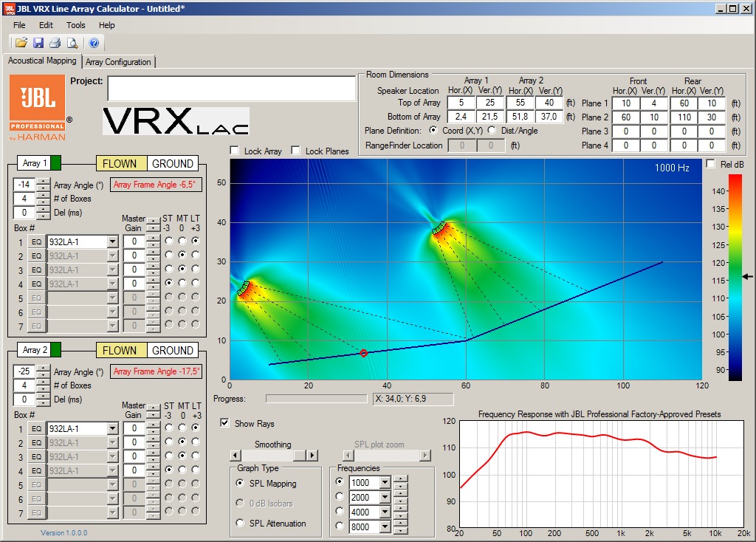Open the 8000 frequency dropdown list
Viewport: 756px width, 542px height.
click(385, 527)
